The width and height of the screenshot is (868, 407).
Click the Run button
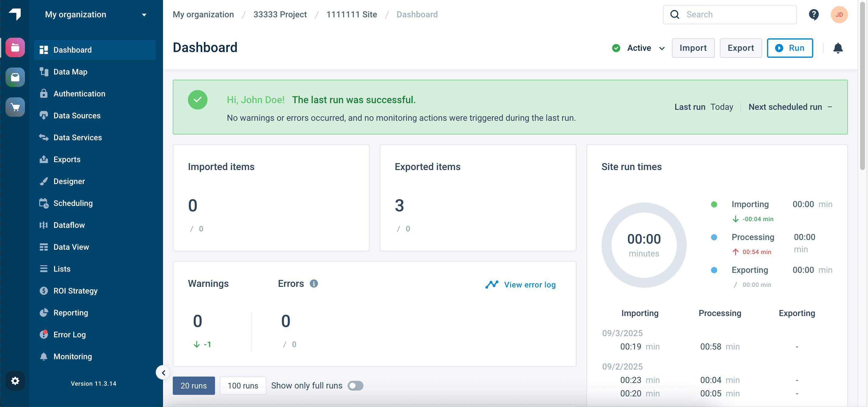(790, 48)
